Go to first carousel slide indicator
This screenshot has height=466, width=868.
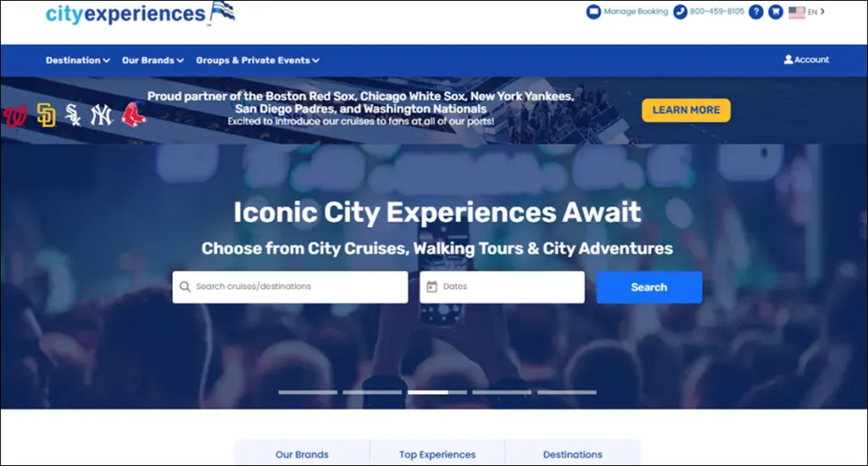click(x=308, y=392)
